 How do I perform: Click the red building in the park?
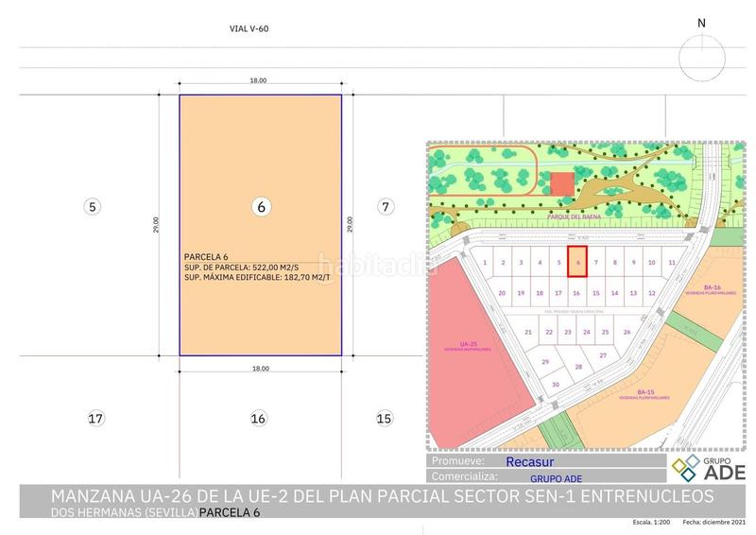(x=562, y=183)
